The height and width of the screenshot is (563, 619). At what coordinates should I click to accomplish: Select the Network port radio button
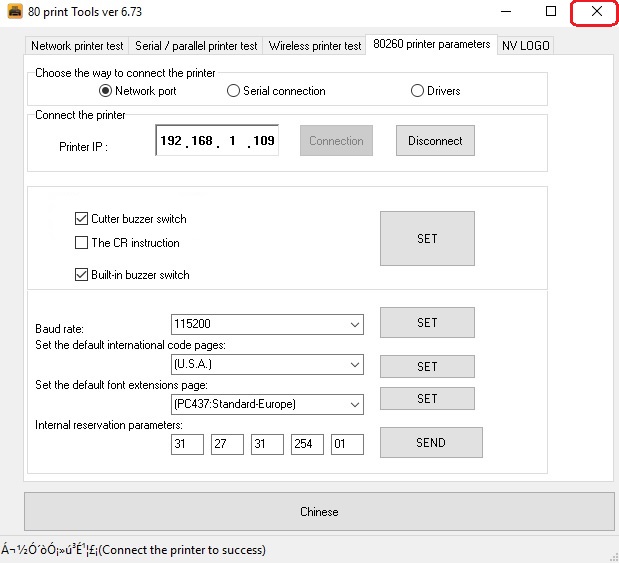coord(106,91)
